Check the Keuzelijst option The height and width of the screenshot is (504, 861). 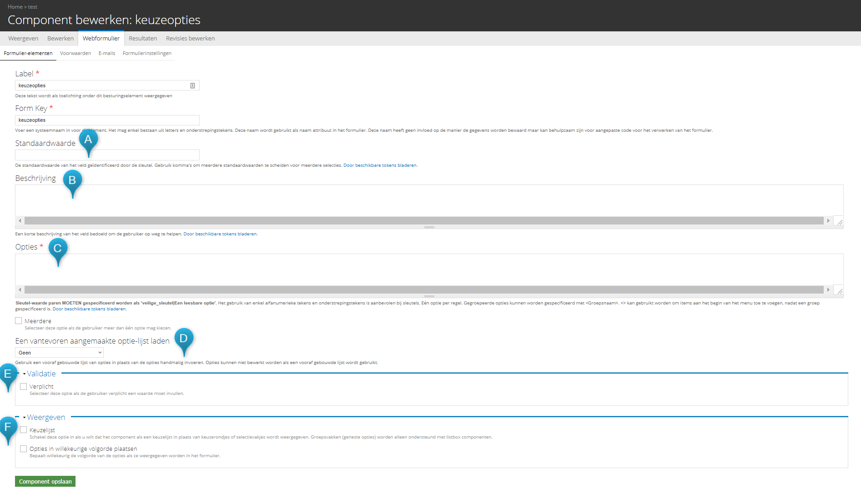(x=24, y=430)
